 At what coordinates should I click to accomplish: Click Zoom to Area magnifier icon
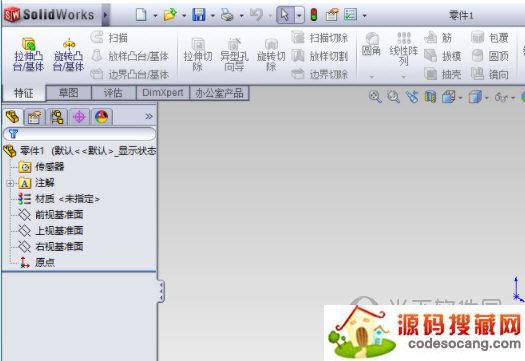(393, 97)
